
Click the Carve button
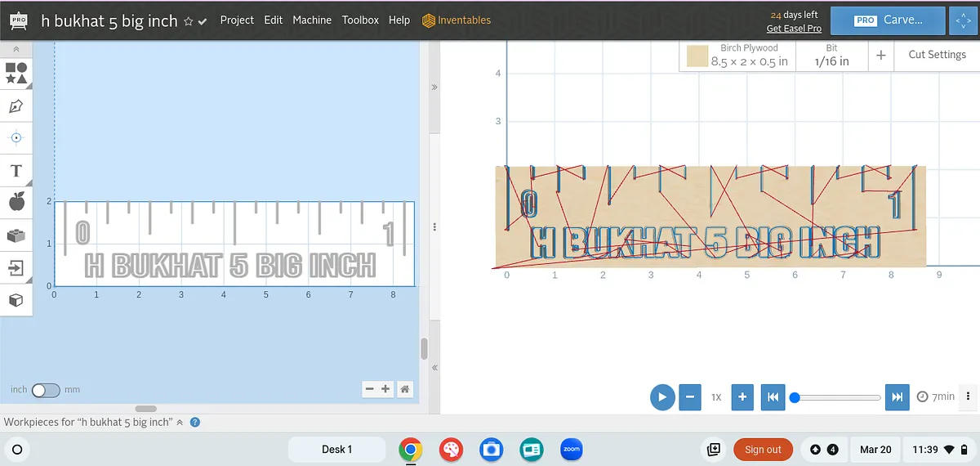coord(887,20)
